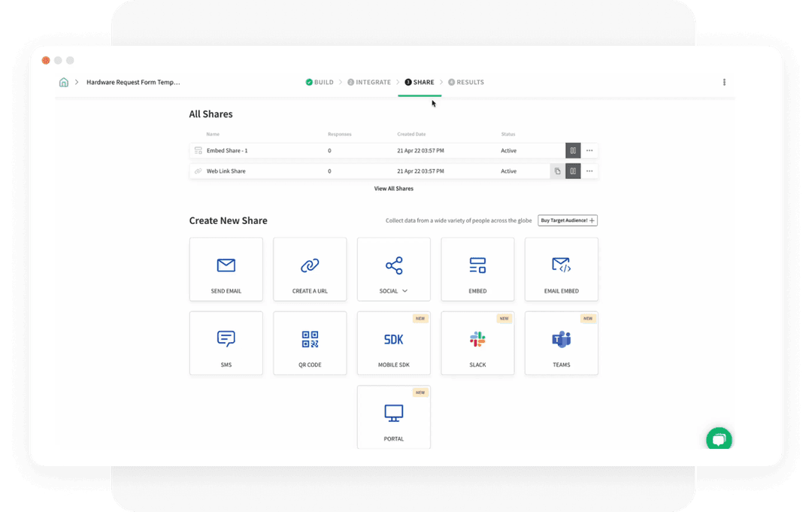Click the Send Email envelope icon

[226, 265]
